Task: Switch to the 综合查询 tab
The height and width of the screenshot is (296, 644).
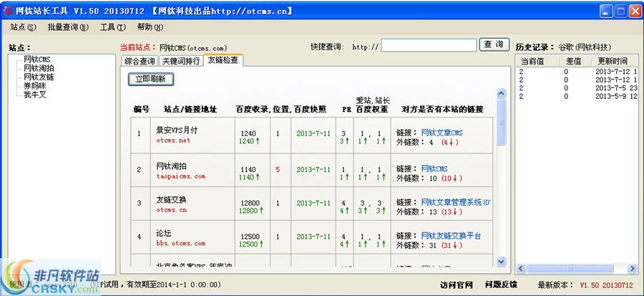Action: [x=140, y=61]
